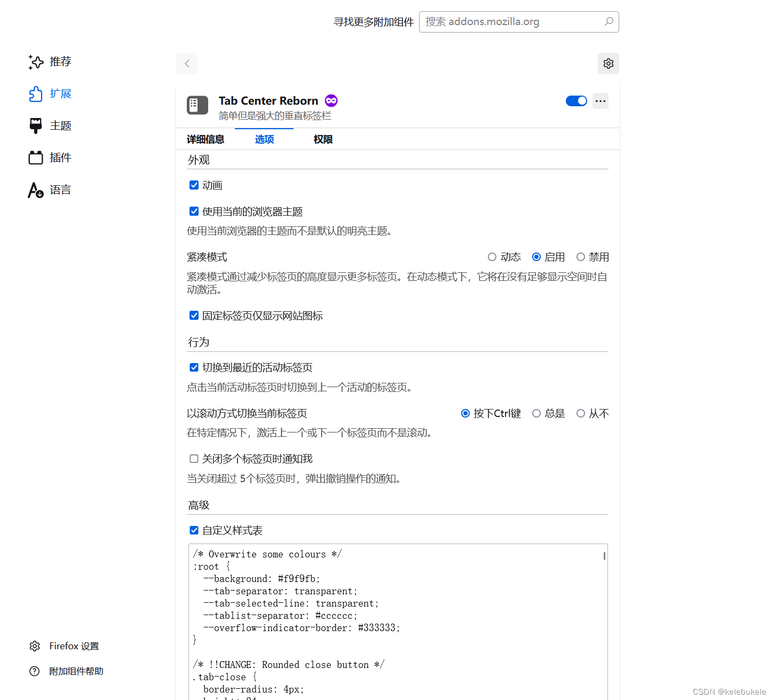Click the '/* Overwrite some colours */' comment line
The image size is (774, 700).
[x=267, y=554]
